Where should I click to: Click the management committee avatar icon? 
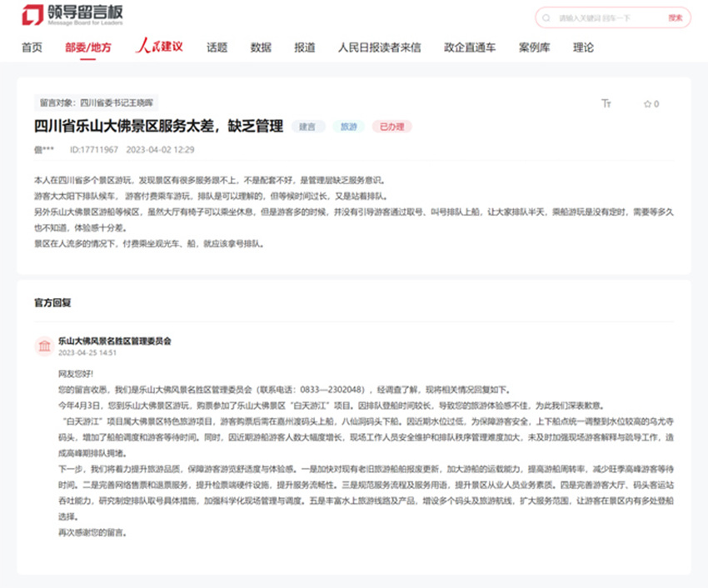click(x=43, y=346)
